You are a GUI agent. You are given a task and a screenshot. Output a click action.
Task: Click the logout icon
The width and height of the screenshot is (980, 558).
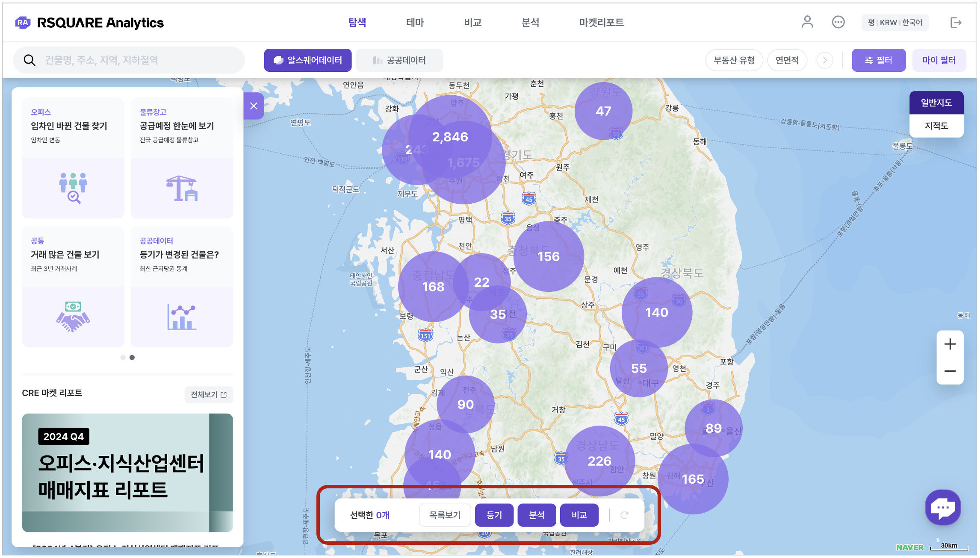point(955,23)
